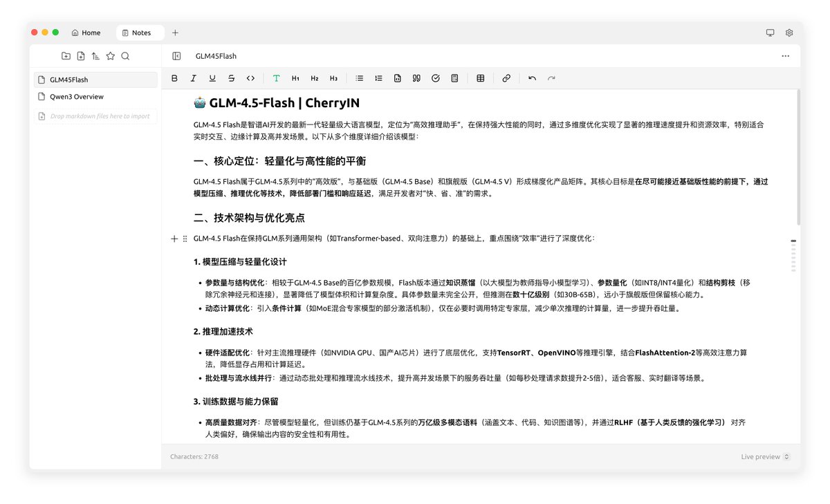830x504 pixels.
Task: Open app settings gear
Action: click(789, 32)
